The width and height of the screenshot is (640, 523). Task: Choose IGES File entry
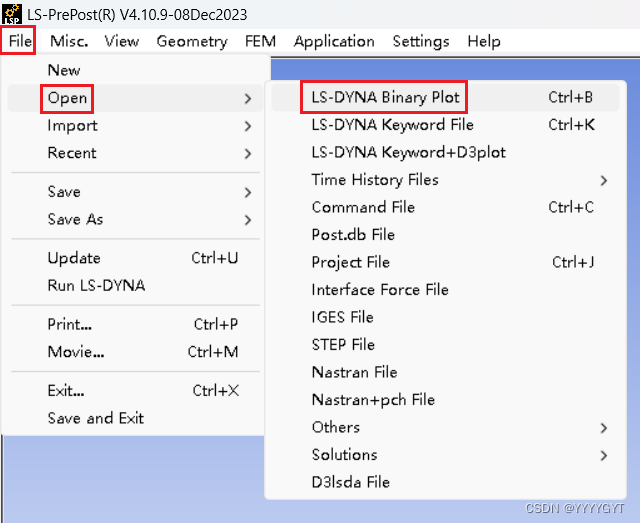[x=446, y=317]
